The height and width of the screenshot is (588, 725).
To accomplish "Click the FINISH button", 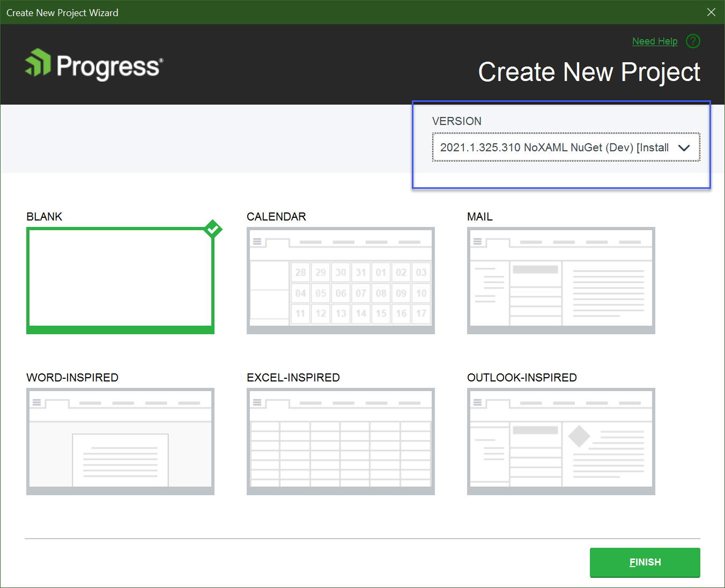I will (645, 562).
